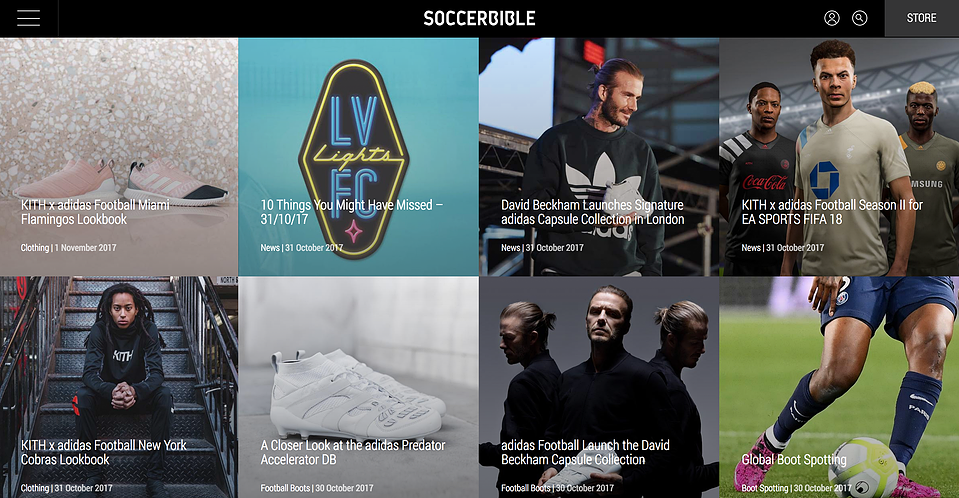This screenshot has height=498, width=959.
Task: Open KITH x adidas Miami Flamingos Lookbook article
Action: 95,212
